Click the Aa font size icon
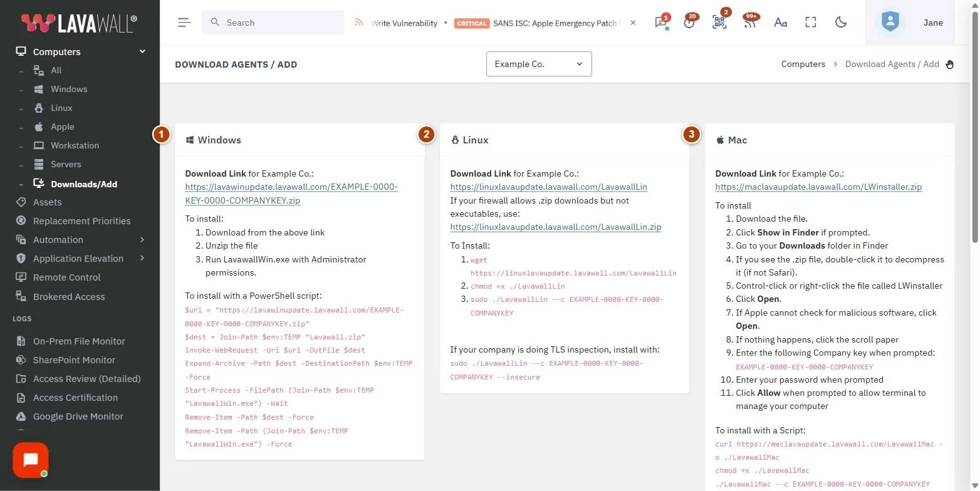 point(780,23)
